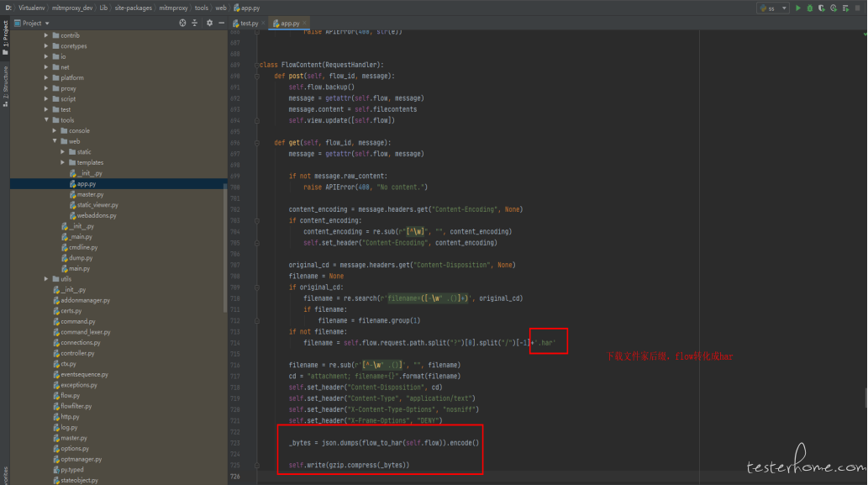Select optmanager.py file

[82, 459]
